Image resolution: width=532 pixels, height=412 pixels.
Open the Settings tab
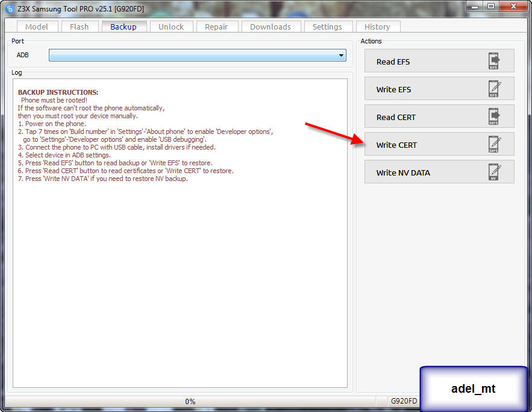(x=327, y=27)
